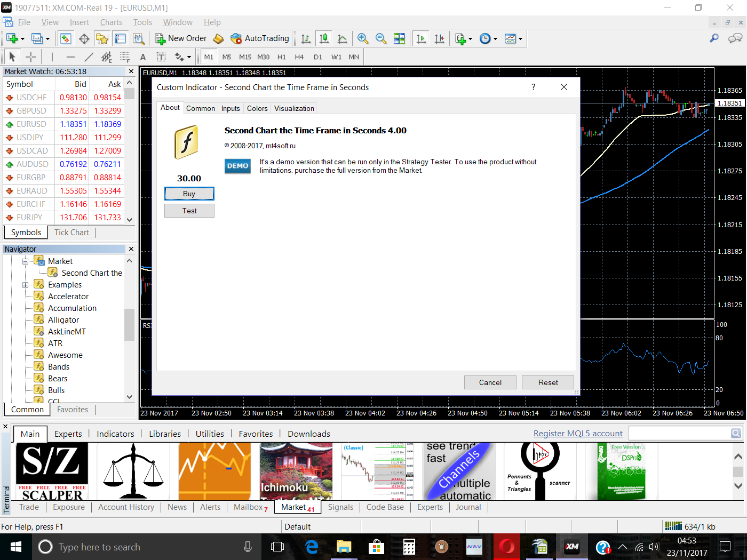
Task: Select the Crosshair tool
Action: pyautogui.click(x=31, y=57)
